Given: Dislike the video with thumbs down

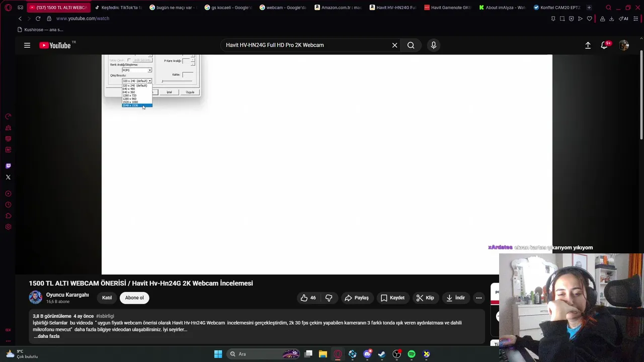Looking at the screenshot, I should (x=329, y=298).
